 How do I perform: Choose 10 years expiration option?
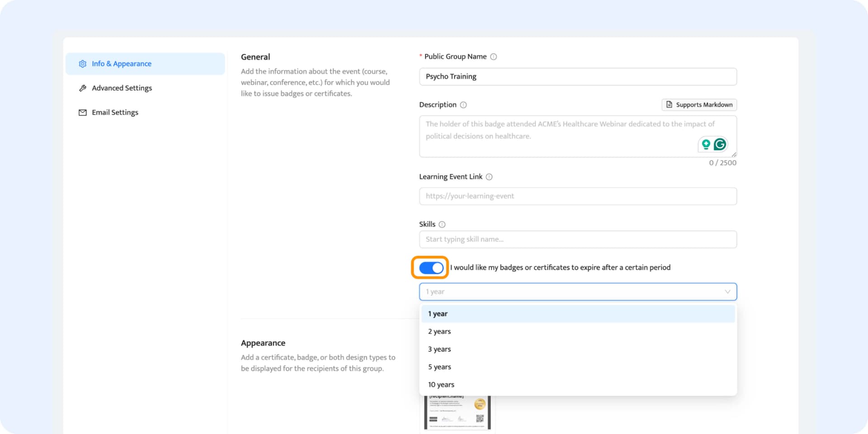441,385
